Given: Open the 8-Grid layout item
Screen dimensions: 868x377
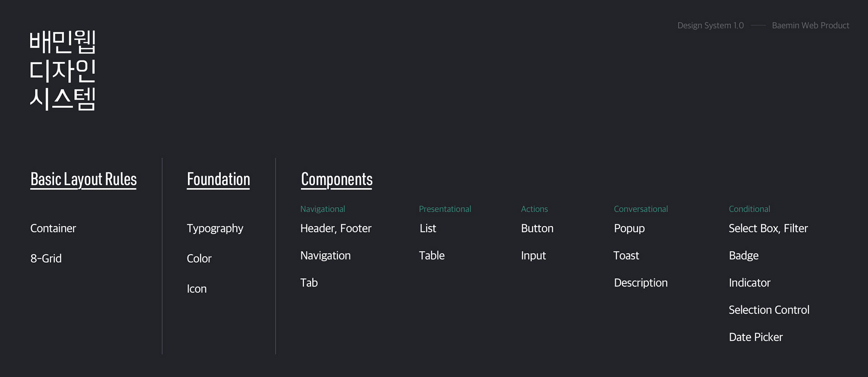Looking at the screenshot, I should 46,259.
